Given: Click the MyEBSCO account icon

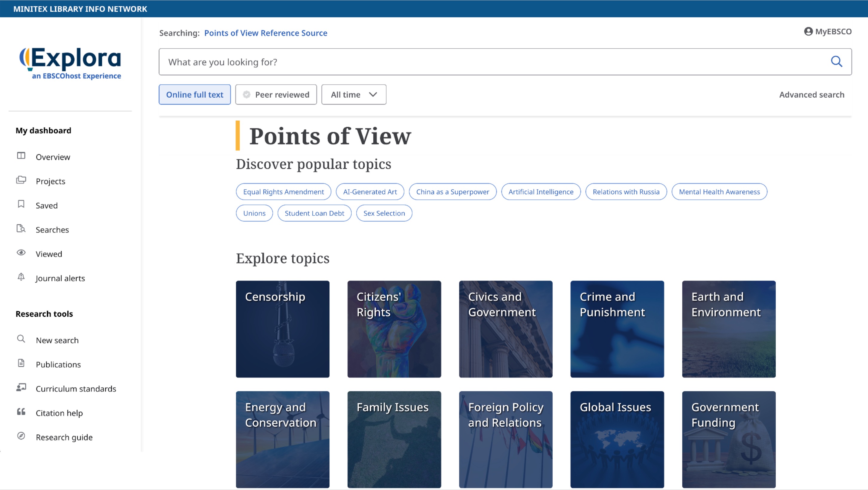Looking at the screenshot, I should pyautogui.click(x=808, y=32).
